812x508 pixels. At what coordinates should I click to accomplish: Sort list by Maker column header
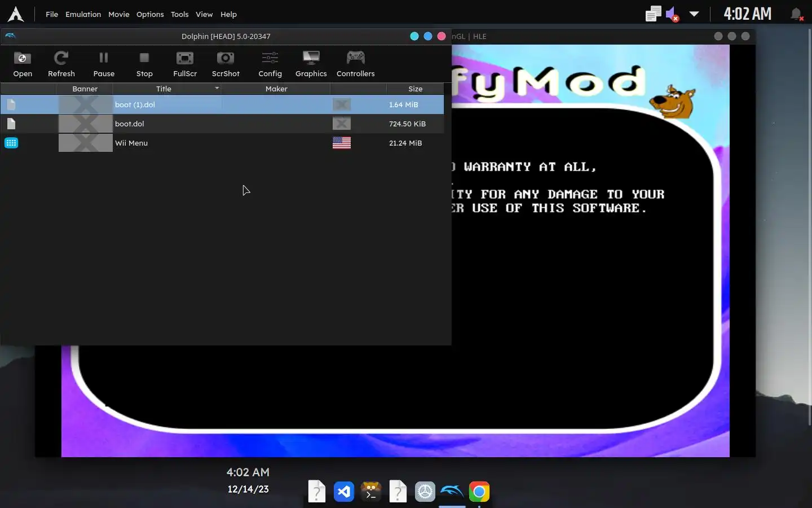(x=276, y=89)
